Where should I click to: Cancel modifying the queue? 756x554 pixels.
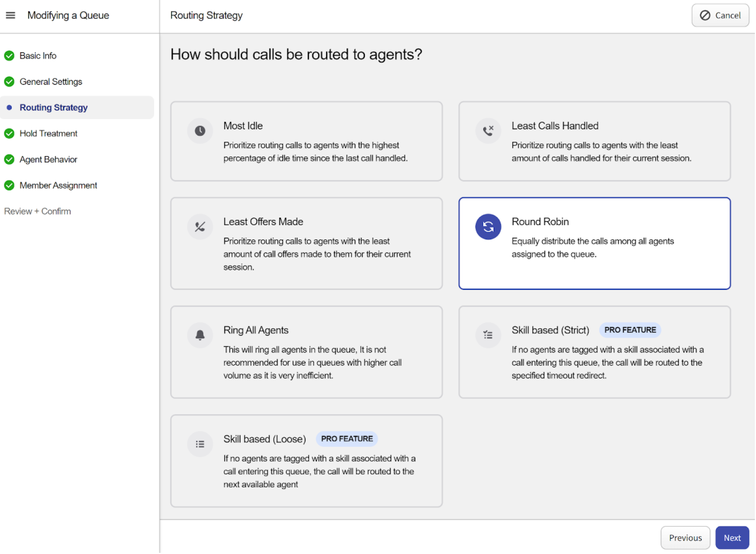[x=720, y=15]
